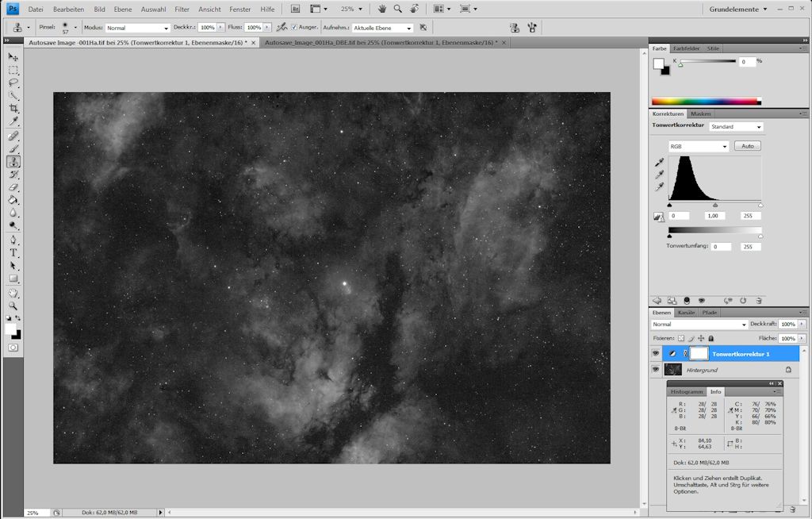Open the brush preset picker arrow
The height and width of the screenshot is (519, 812).
pyautogui.click(x=75, y=28)
